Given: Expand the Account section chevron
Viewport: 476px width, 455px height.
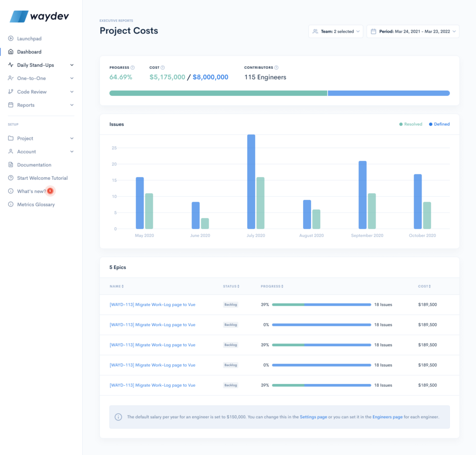Looking at the screenshot, I should pos(72,152).
